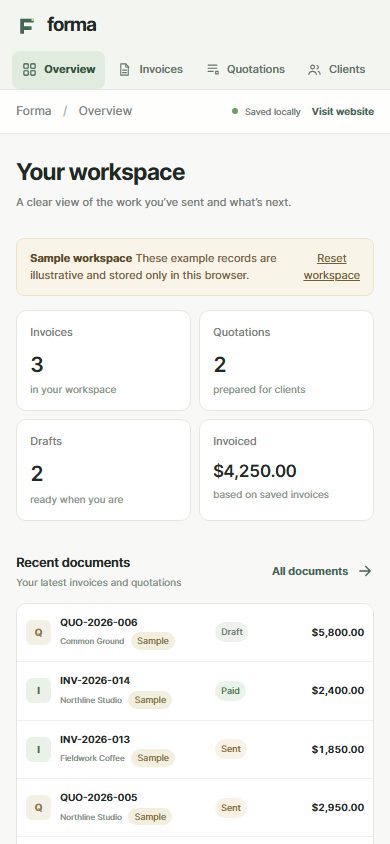The image size is (390, 844).
Task: Open the Quotations tab
Action: (x=246, y=69)
